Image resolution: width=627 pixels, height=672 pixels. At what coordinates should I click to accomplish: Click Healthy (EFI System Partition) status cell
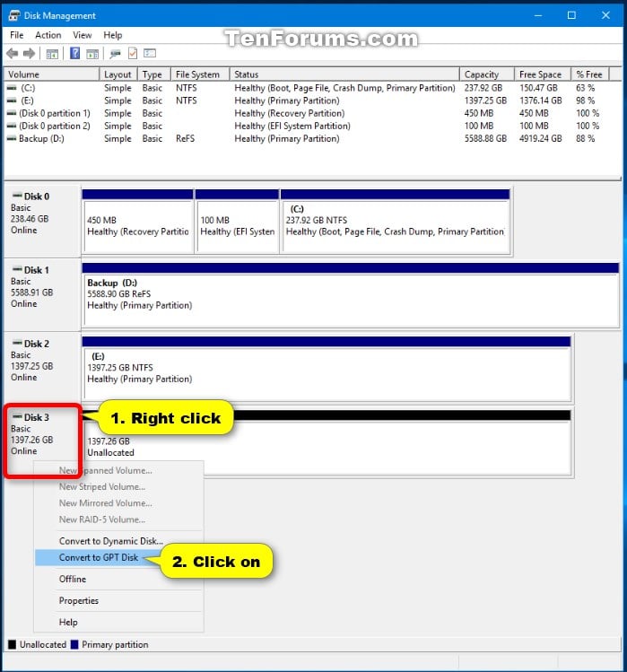pyautogui.click(x=292, y=126)
